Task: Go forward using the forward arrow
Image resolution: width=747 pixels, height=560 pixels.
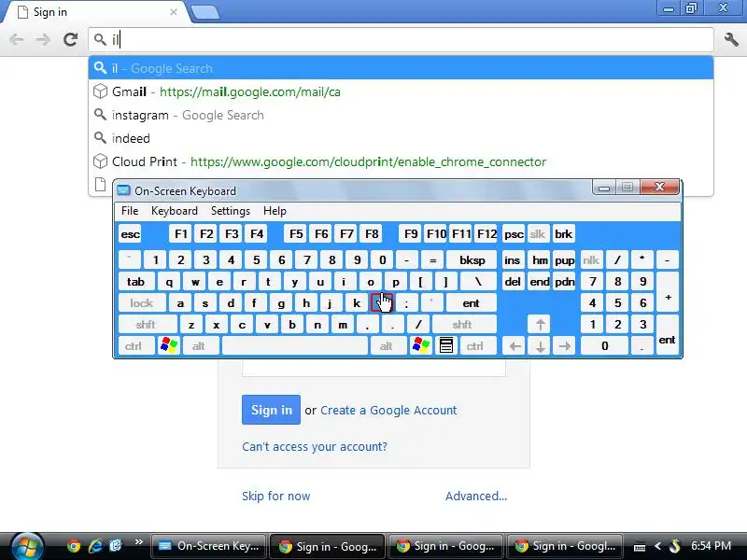Action: (x=43, y=39)
